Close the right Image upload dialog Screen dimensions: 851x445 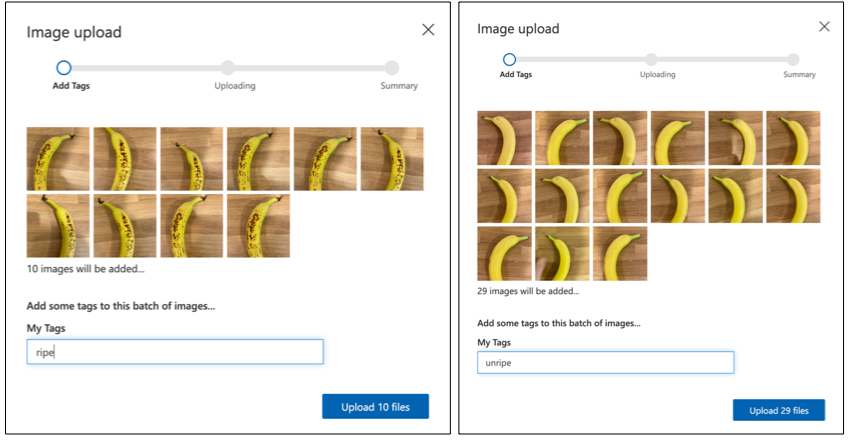[824, 27]
